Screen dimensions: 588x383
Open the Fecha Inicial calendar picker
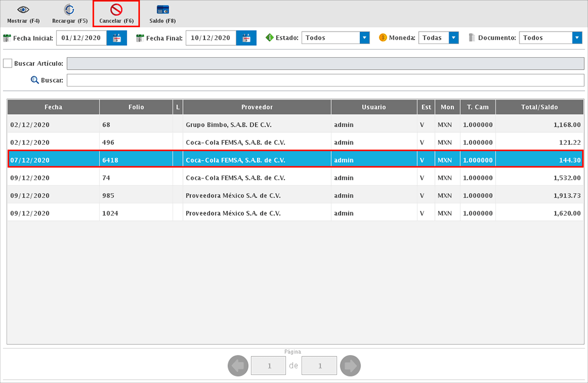(117, 38)
